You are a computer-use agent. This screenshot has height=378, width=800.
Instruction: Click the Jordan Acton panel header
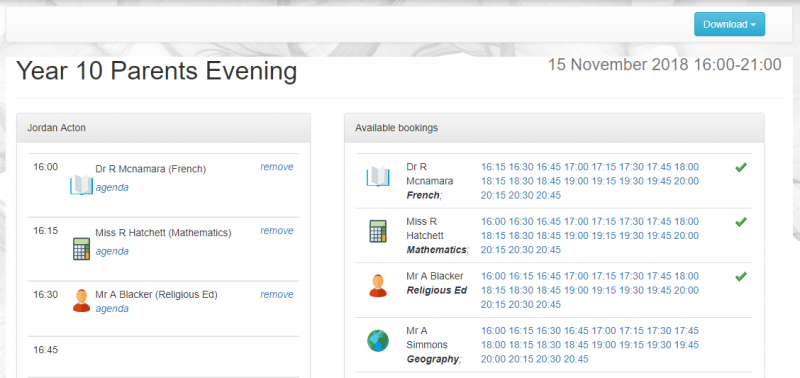[163, 128]
